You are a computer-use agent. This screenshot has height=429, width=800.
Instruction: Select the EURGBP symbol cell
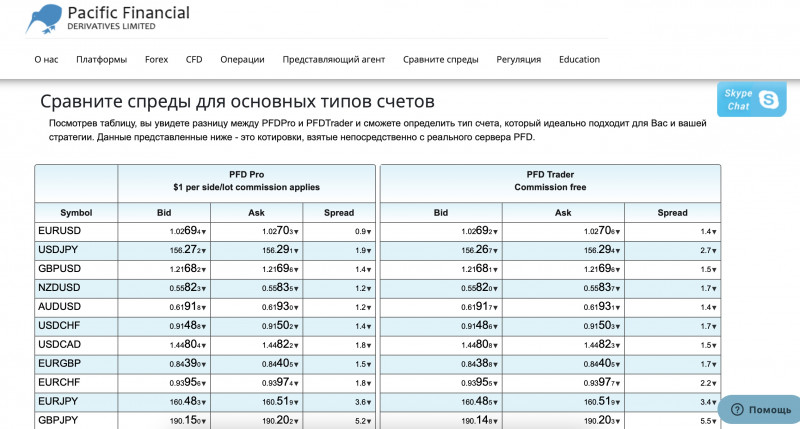tap(76, 364)
